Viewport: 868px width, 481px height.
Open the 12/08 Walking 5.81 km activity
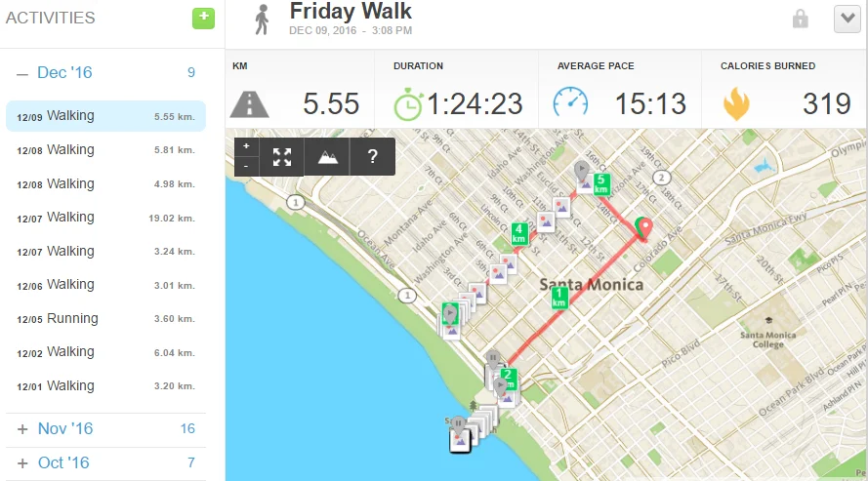coord(105,150)
